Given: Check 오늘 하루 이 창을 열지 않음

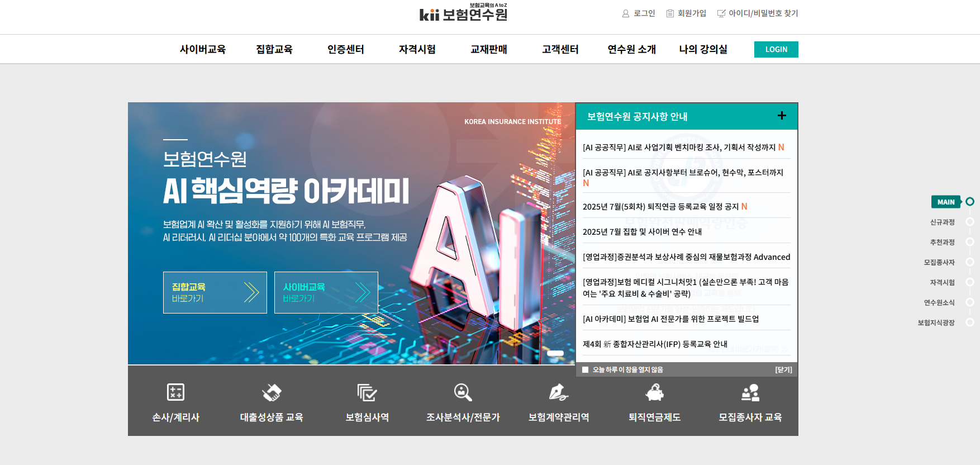Looking at the screenshot, I should (x=585, y=370).
